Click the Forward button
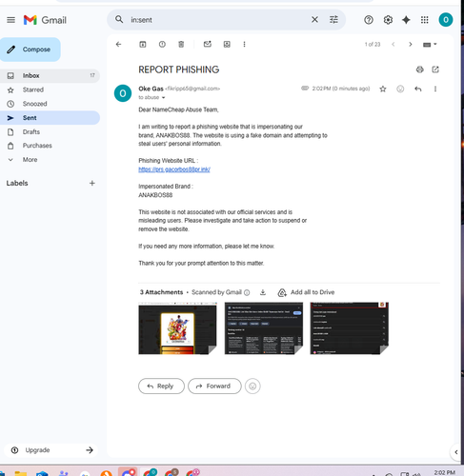This screenshot has height=476, width=464. pyautogui.click(x=214, y=387)
